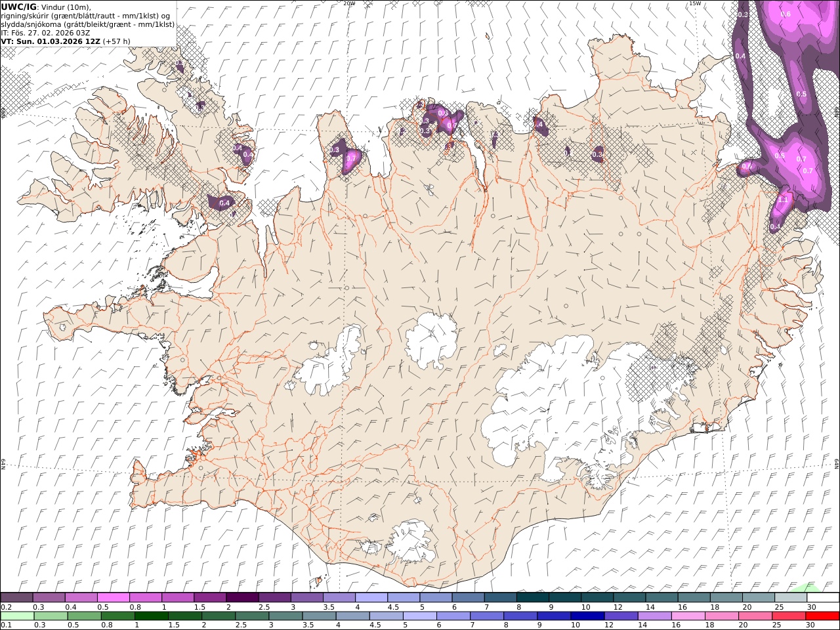Click the 0.3 swatch in top legend row
The height and width of the screenshot is (630, 840).
pyautogui.click(x=49, y=598)
